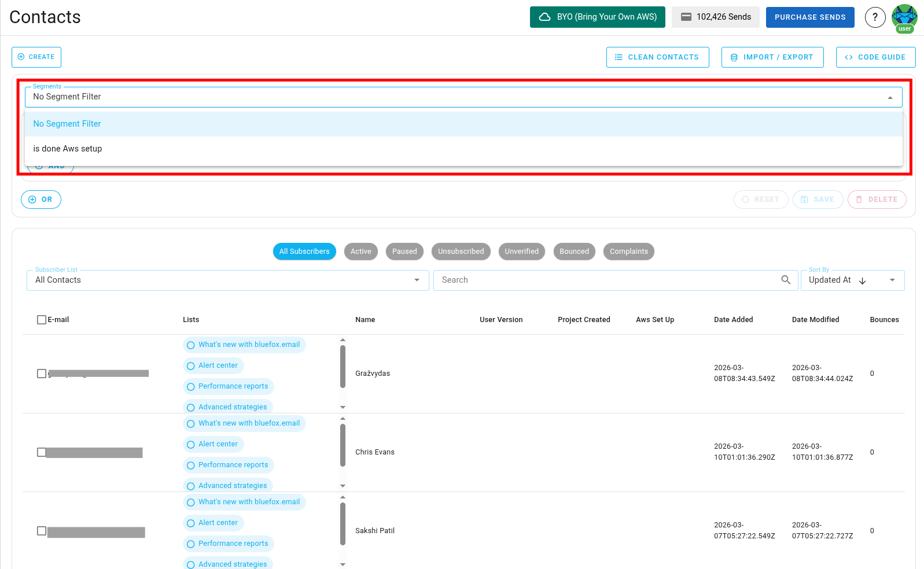Collapse the Segments dropdown arrow
This screenshot has width=924, height=569.
tap(890, 98)
